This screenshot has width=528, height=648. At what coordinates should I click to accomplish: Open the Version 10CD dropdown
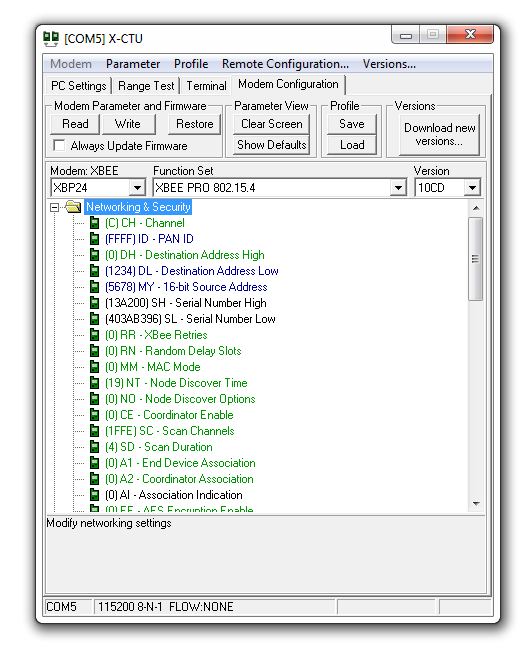click(x=472, y=188)
